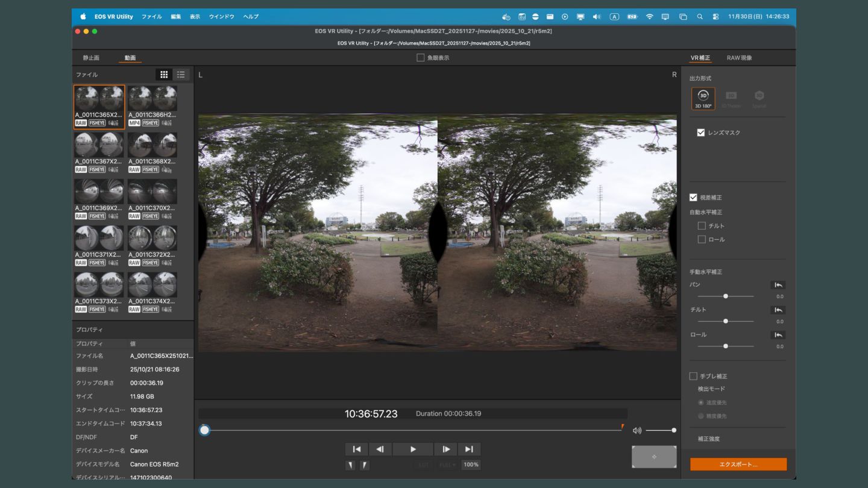
Task: Mute audio with the speaker icon
Action: click(637, 431)
